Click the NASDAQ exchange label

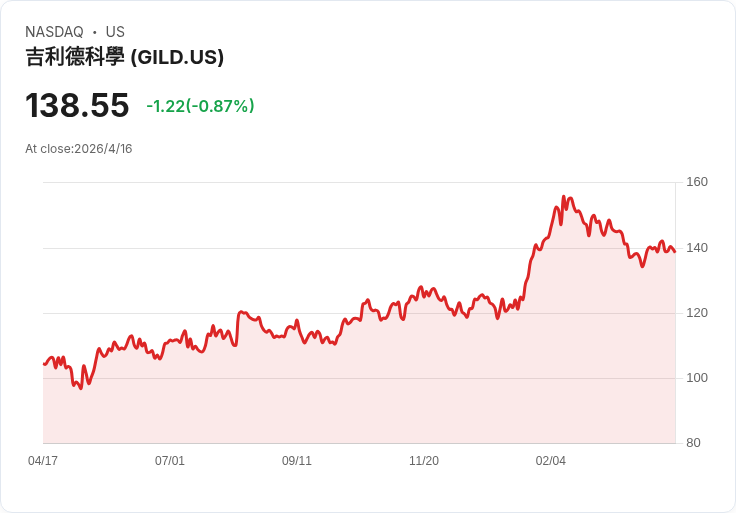(x=54, y=32)
